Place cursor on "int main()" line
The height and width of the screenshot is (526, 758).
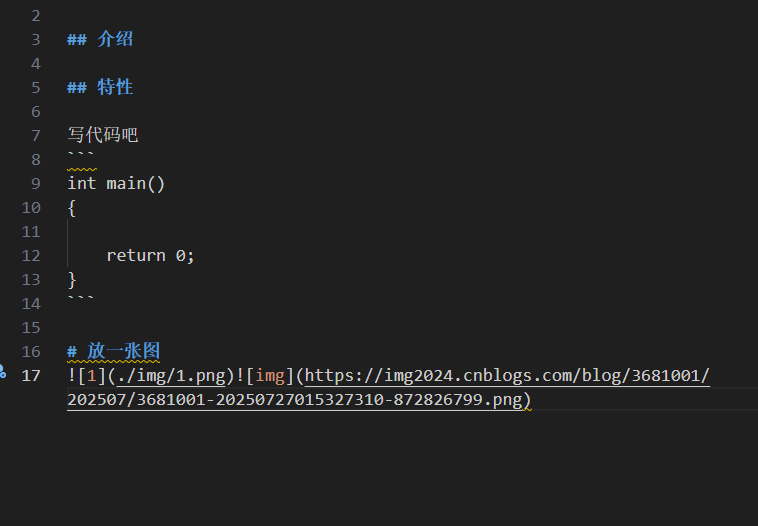pos(116,184)
